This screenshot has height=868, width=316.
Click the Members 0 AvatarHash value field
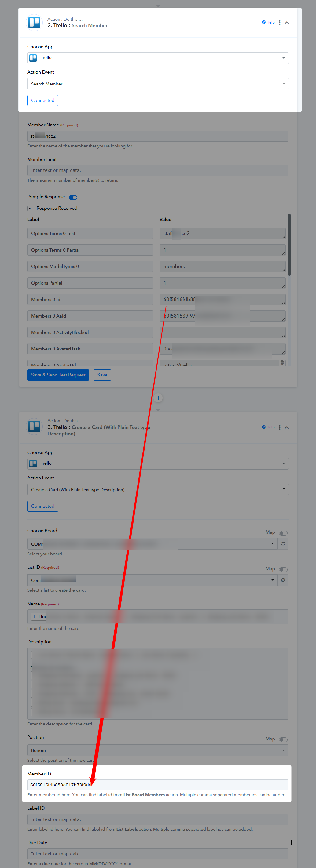click(222, 349)
